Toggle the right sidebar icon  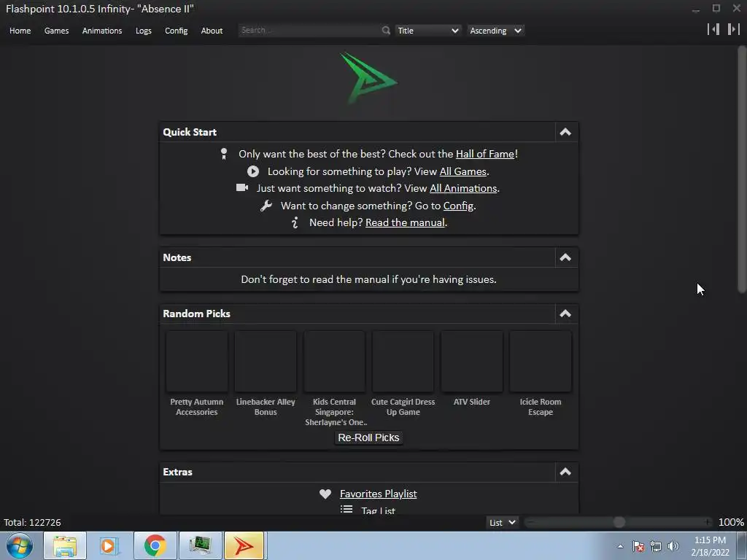734,29
